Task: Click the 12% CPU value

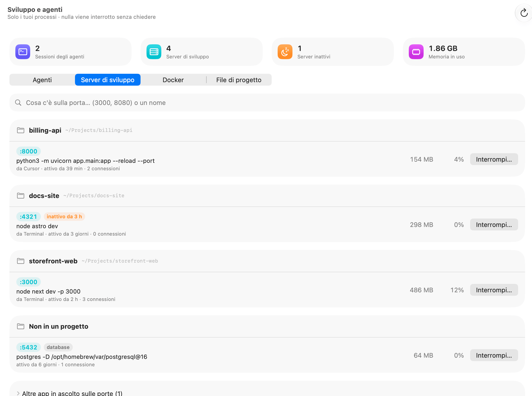Action: point(457,290)
